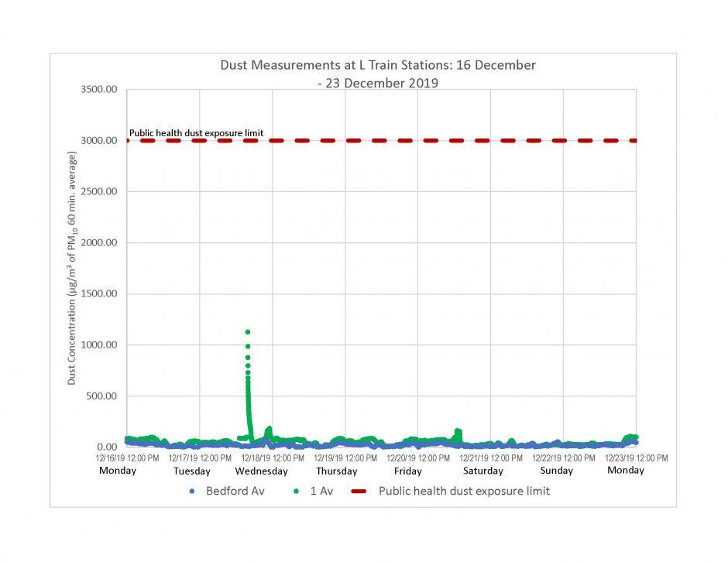Viewport: 728px width, 562px height.
Task: Select the Bedford Av legend text
Action: [x=235, y=491]
